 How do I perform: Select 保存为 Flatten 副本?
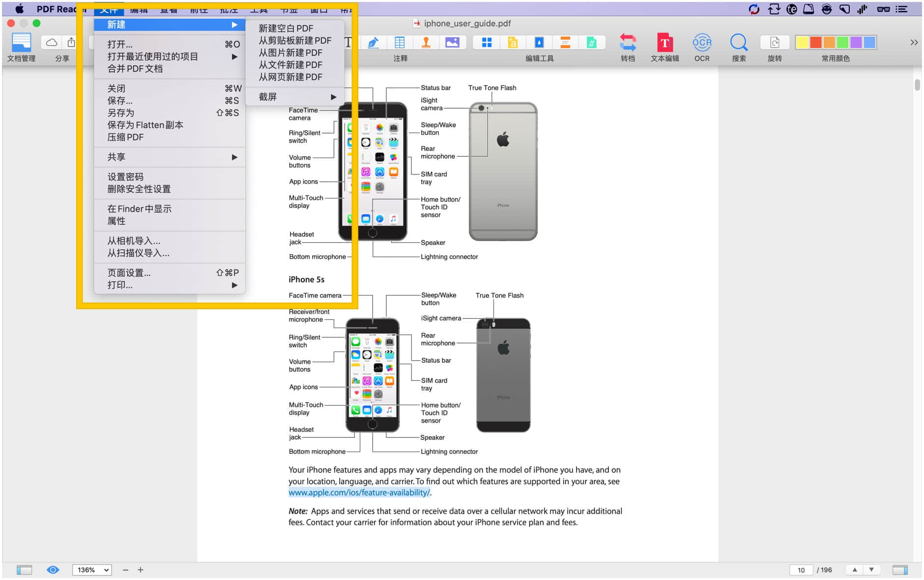pos(169,125)
